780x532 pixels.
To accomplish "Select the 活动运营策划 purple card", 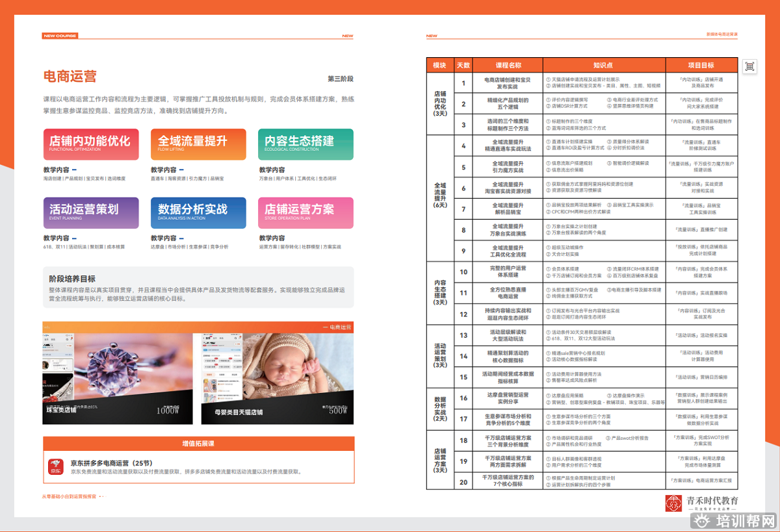I will tap(91, 212).
